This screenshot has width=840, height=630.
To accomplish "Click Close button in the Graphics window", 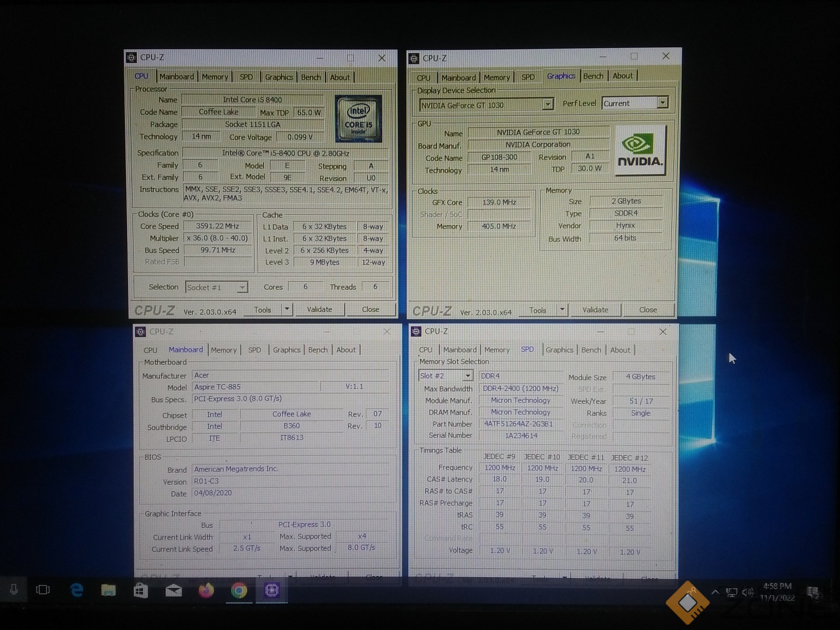I will pyautogui.click(x=648, y=310).
